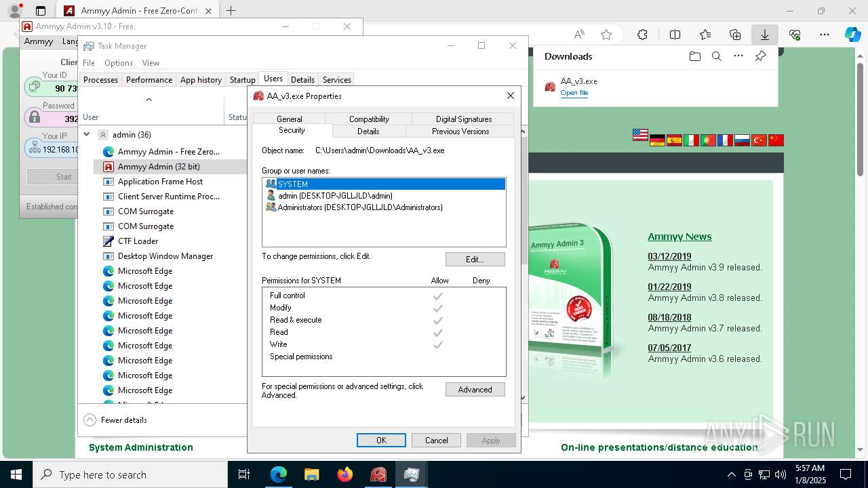Select the Italian flag language
Image resolution: width=868 pixels, height=488 pixels.
point(691,140)
